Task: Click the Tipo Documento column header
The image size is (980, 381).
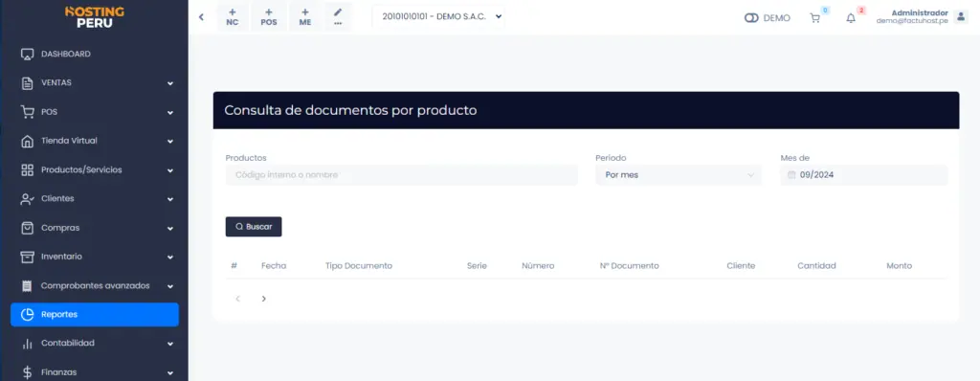Action: tap(359, 266)
